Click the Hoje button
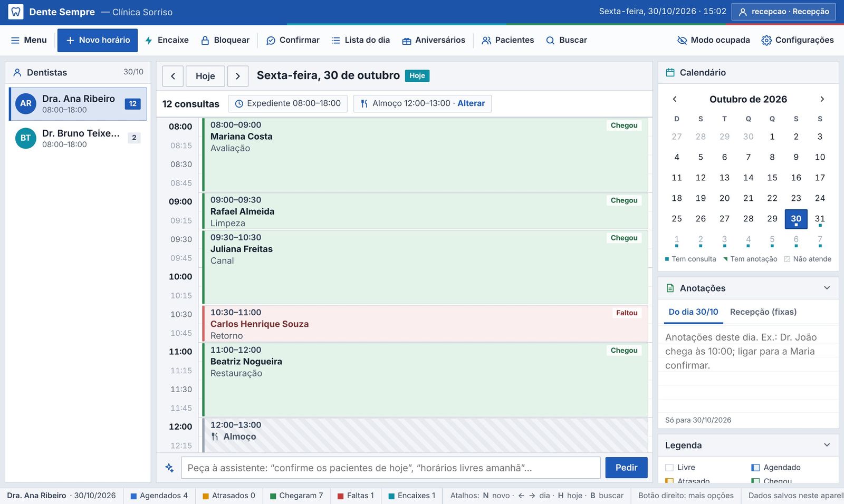This screenshot has width=844, height=504. [x=205, y=76]
